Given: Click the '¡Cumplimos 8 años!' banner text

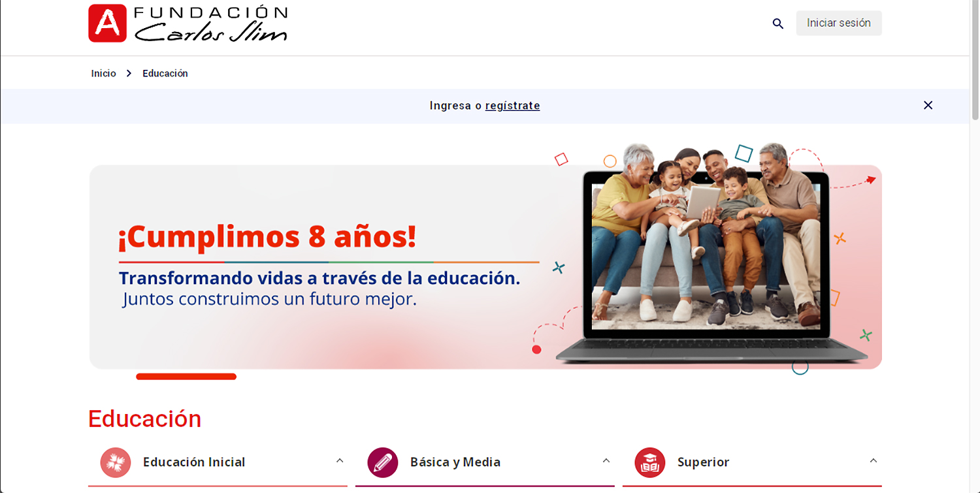Looking at the screenshot, I should pos(267,238).
